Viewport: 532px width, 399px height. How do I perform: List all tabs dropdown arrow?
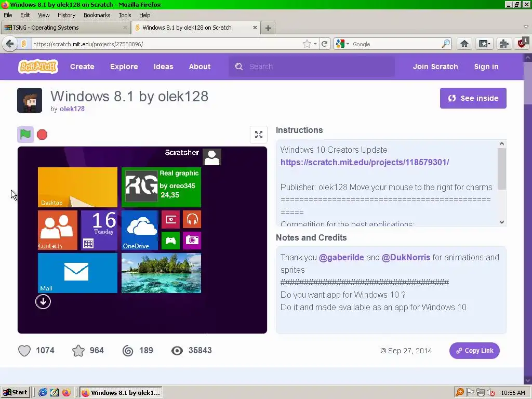point(526,27)
